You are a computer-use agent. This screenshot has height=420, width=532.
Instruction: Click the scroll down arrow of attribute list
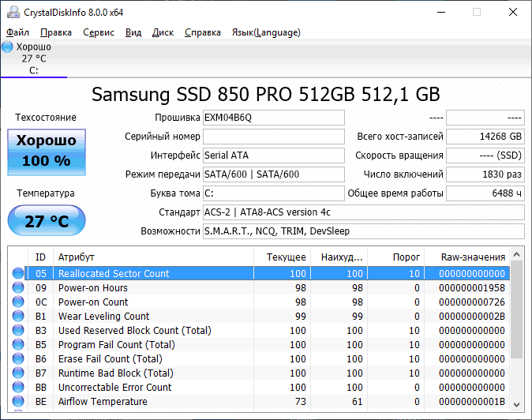click(517, 405)
